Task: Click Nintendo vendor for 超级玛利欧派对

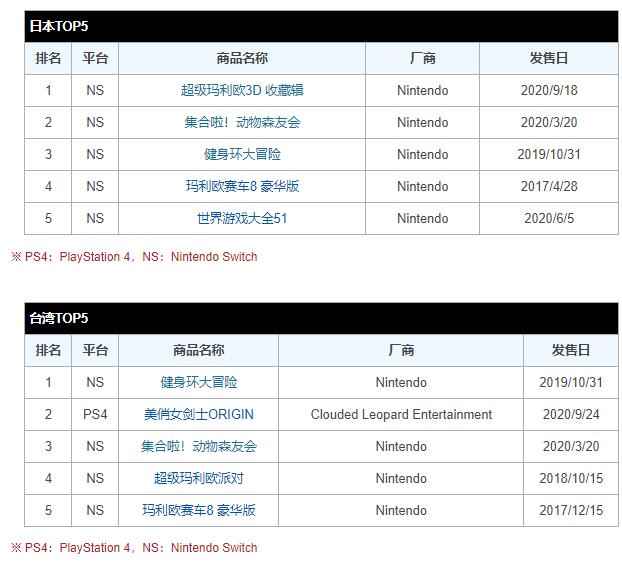Action: 401,479
